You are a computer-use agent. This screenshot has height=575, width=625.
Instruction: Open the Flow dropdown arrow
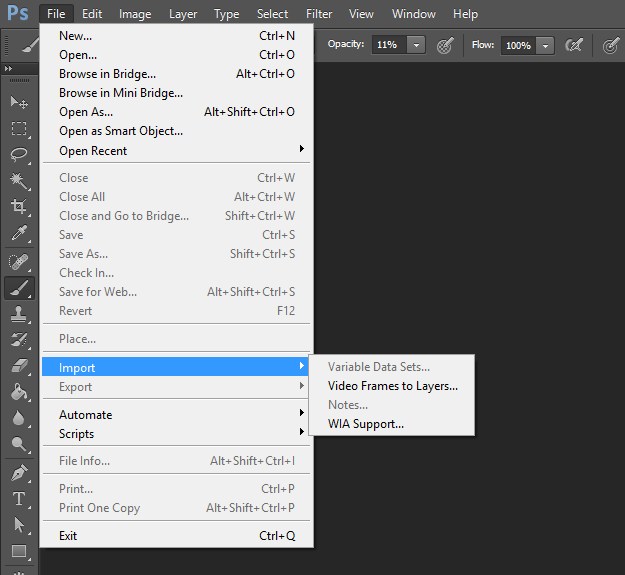tap(545, 45)
